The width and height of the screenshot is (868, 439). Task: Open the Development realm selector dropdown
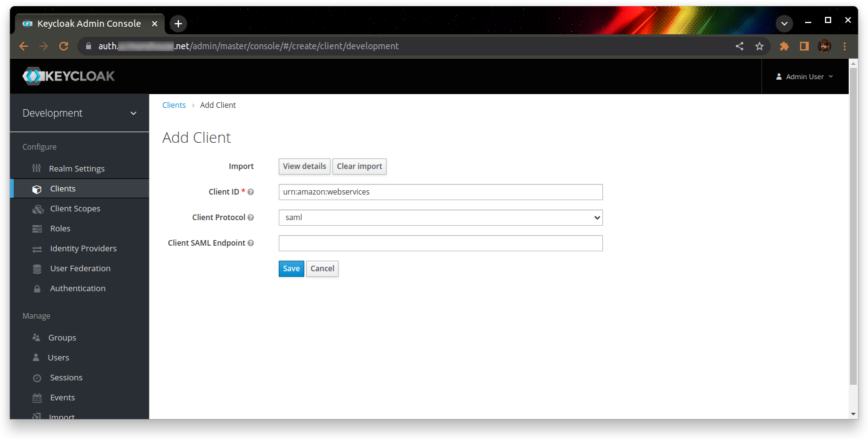point(79,113)
